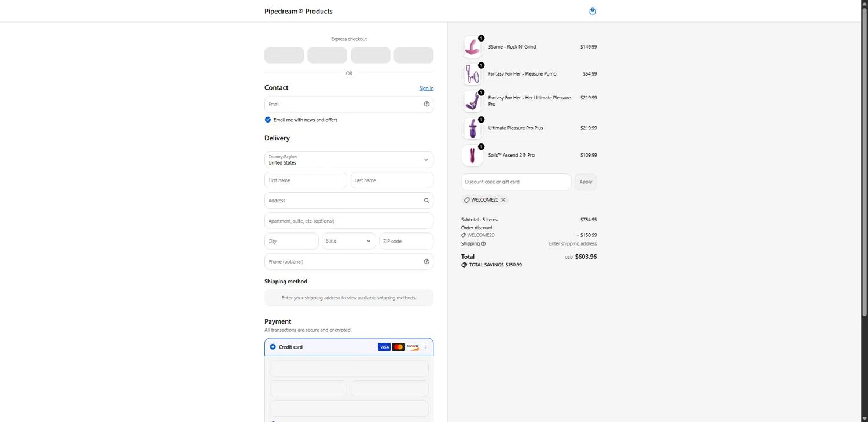Click the TOTAL SAVINGS $150.99 text
The image size is (868, 422).
click(495, 265)
